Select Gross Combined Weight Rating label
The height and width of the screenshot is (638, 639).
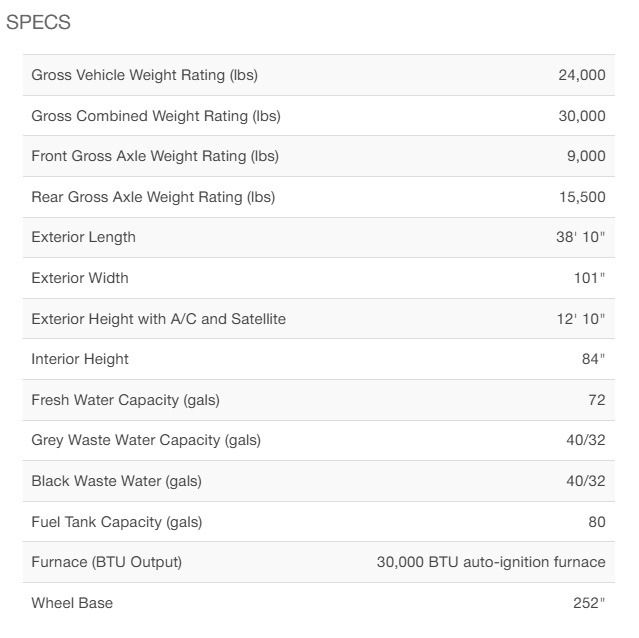(x=156, y=116)
